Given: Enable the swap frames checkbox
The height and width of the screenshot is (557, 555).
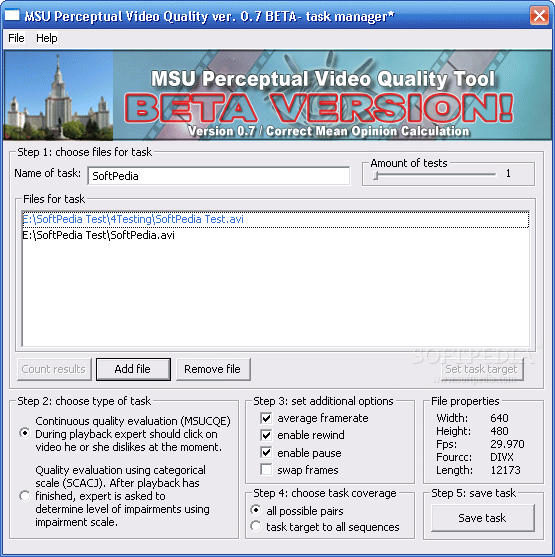Looking at the screenshot, I should coord(266,469).
